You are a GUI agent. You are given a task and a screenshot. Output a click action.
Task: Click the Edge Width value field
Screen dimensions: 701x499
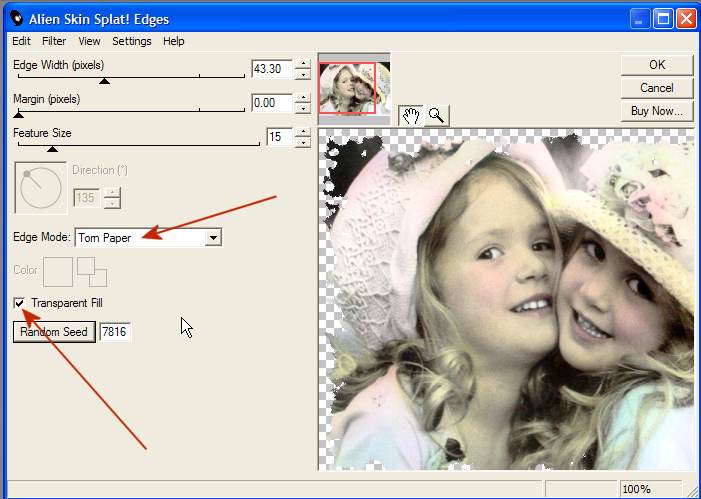272,69
